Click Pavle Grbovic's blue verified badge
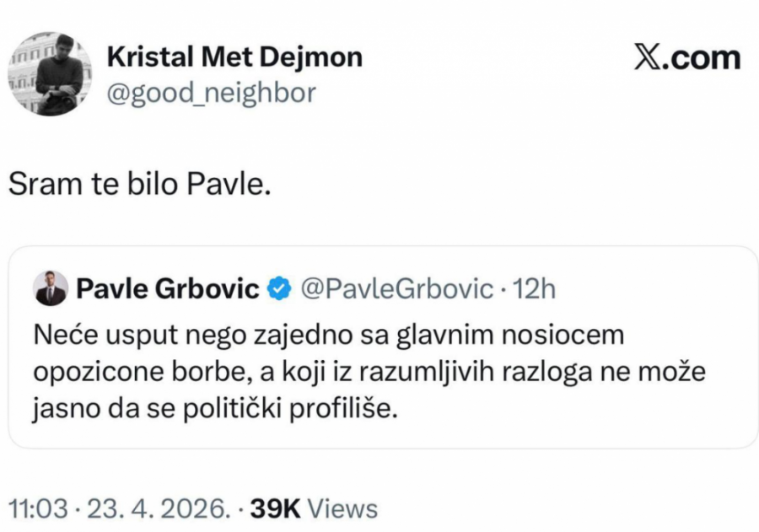 click(277, 289)
